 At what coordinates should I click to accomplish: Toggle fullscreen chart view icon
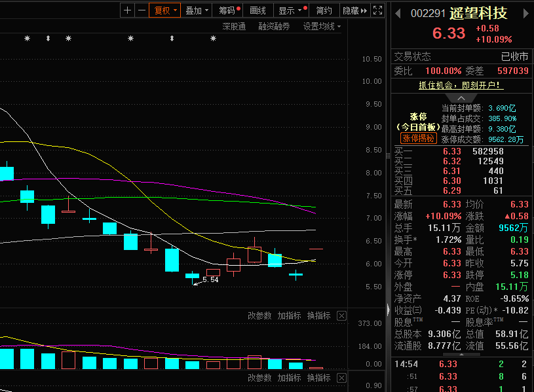point(377,10)
